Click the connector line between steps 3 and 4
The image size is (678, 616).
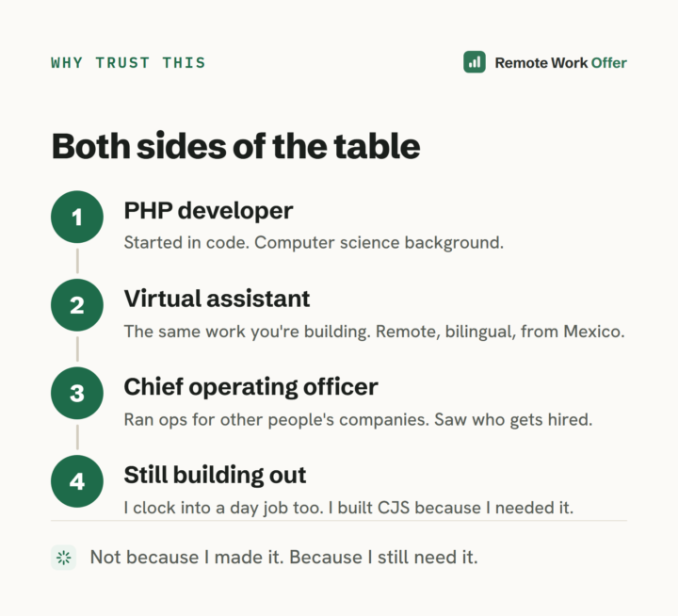pyautogui.click(x=77, y=437)
